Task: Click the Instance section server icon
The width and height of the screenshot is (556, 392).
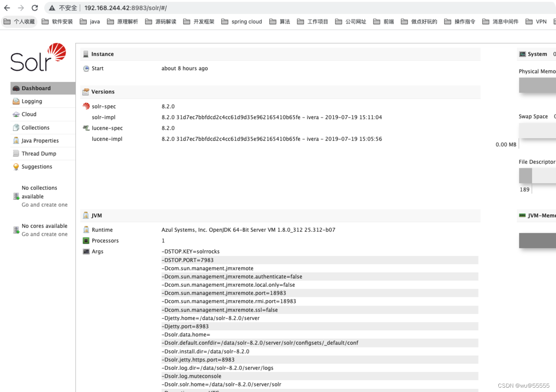Action: (x=86, y=54)
